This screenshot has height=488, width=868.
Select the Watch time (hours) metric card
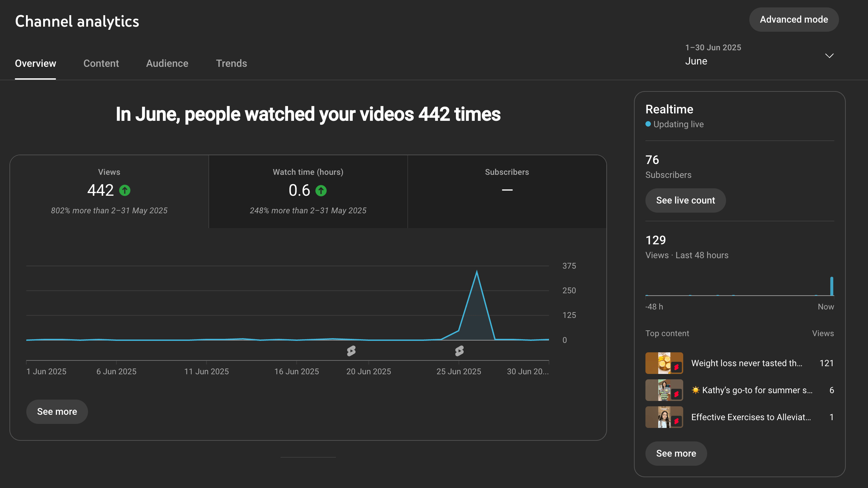(x=308, y=191)
